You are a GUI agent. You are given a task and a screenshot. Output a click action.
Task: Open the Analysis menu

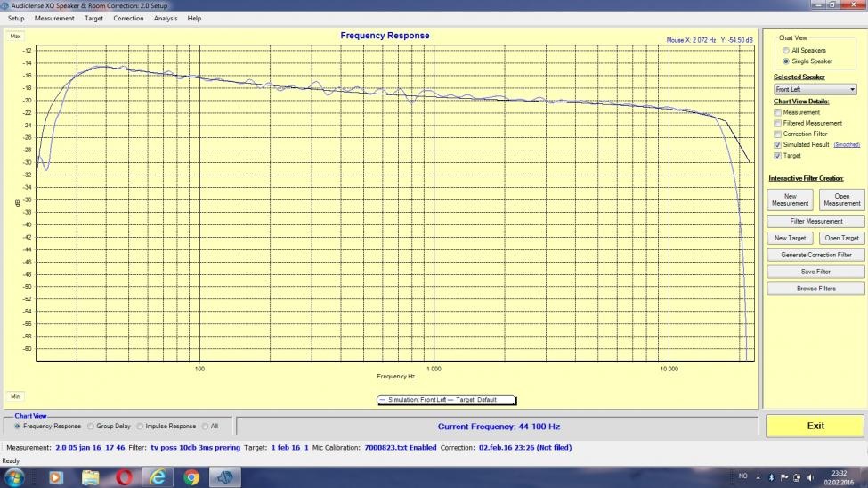pyautogui.click(x=166, y=19)
